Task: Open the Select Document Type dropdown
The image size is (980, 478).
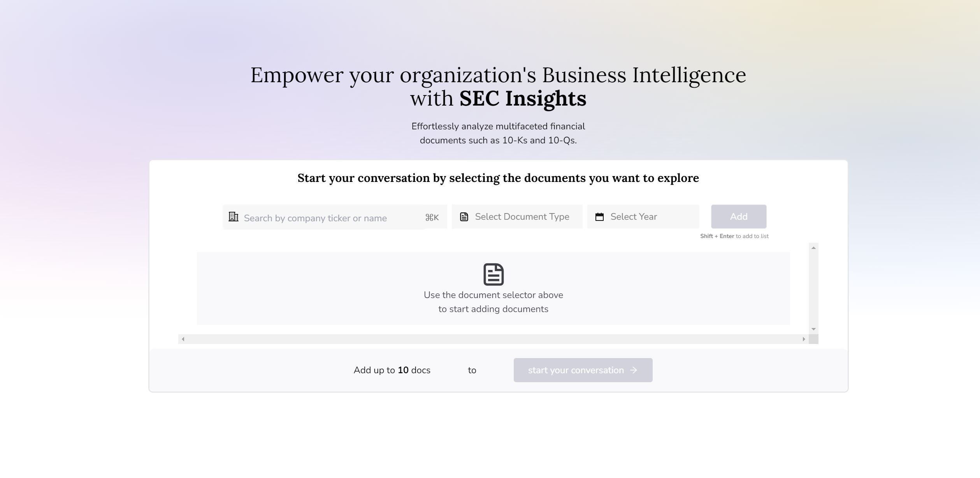Action: click(x=522, y=217)
